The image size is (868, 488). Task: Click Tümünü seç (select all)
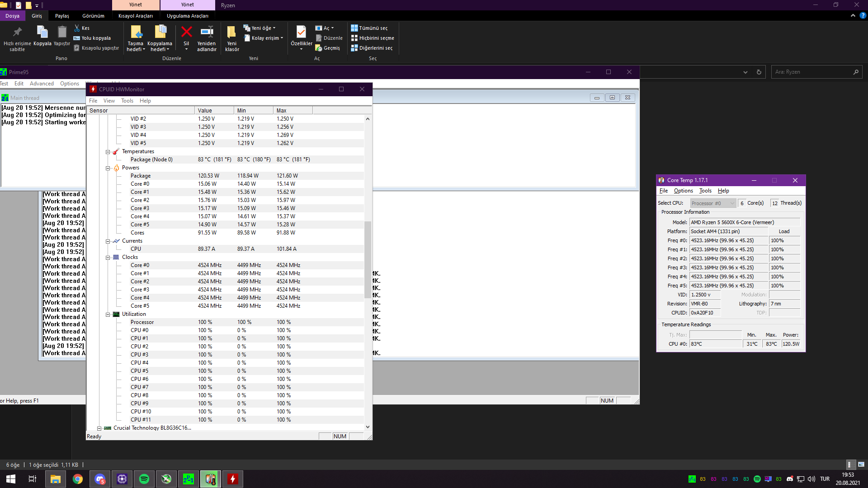369,28
